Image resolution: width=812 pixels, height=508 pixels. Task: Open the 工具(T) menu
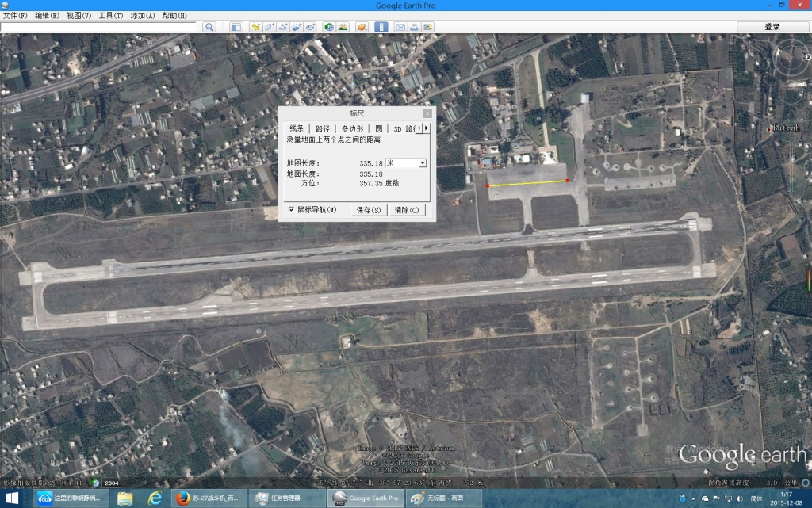(x=111, y=16)
